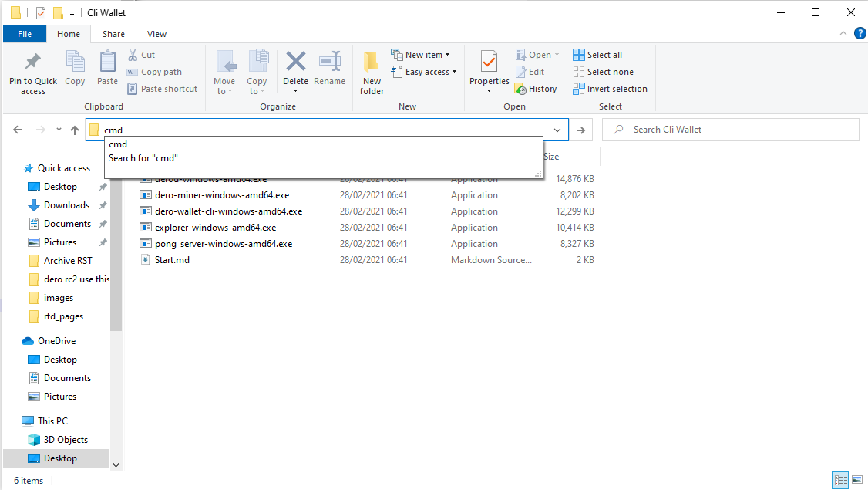Switch to Large icons view icon

(x=857, y=480)
